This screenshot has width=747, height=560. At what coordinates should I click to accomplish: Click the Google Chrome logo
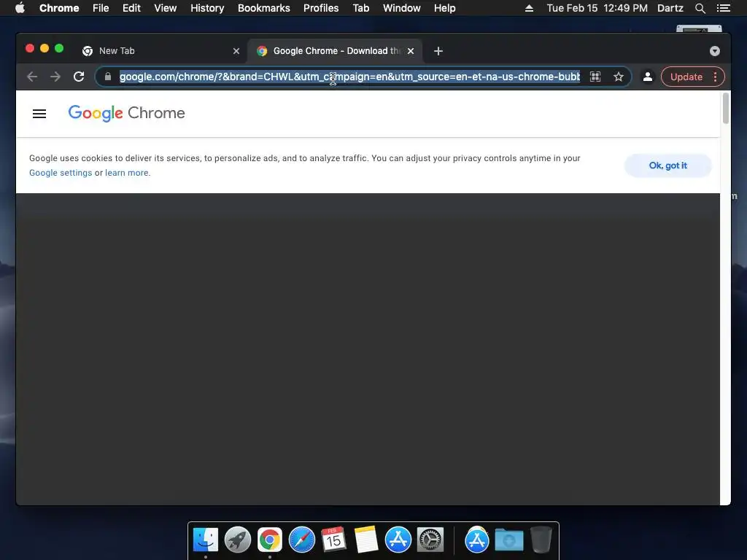coord(126,113)
